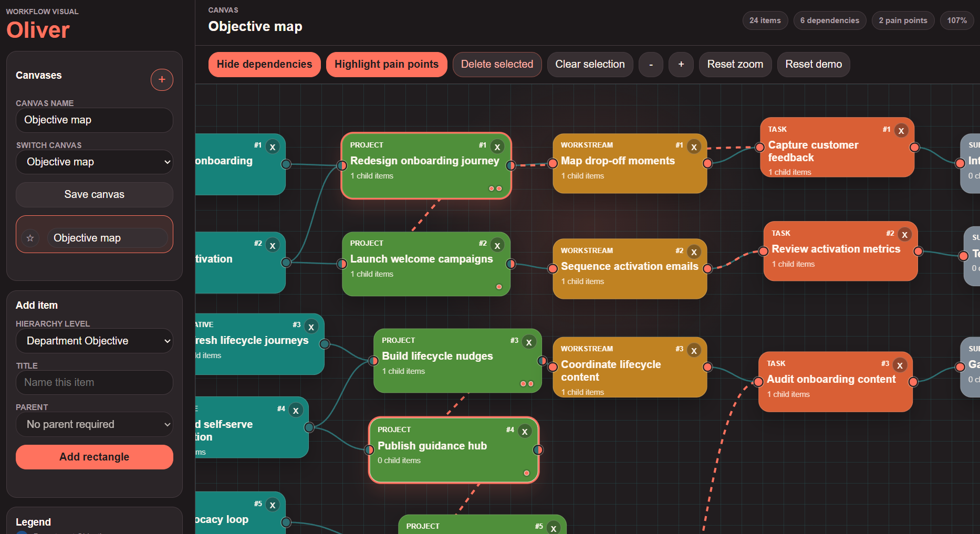The height and width of the screenshot is (534, 980).
Task: Remove Publish guidance hub card
Action: coord(525,432)
